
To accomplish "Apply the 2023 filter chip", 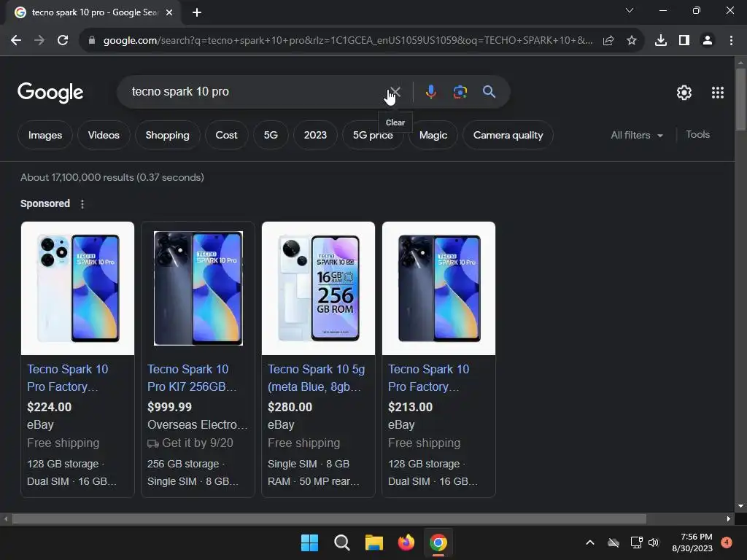I will [315, 135].
